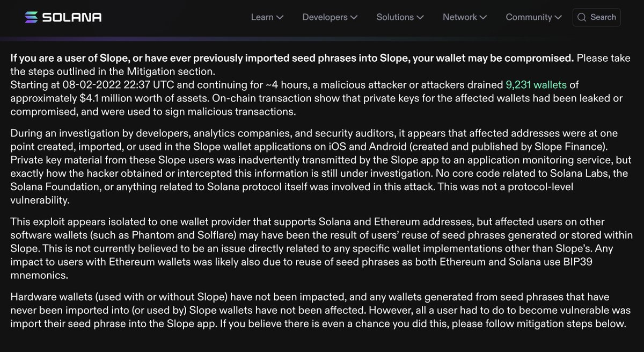The width and height of the screenshot is (644, 352).
Task: Expand the chevron beside Community
Action: coord(558,17)
